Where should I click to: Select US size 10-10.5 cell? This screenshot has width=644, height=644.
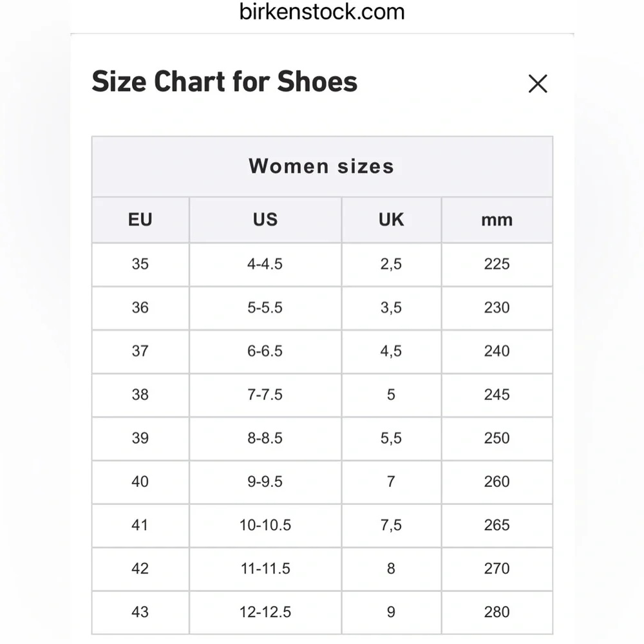click(x=265, y=525)
